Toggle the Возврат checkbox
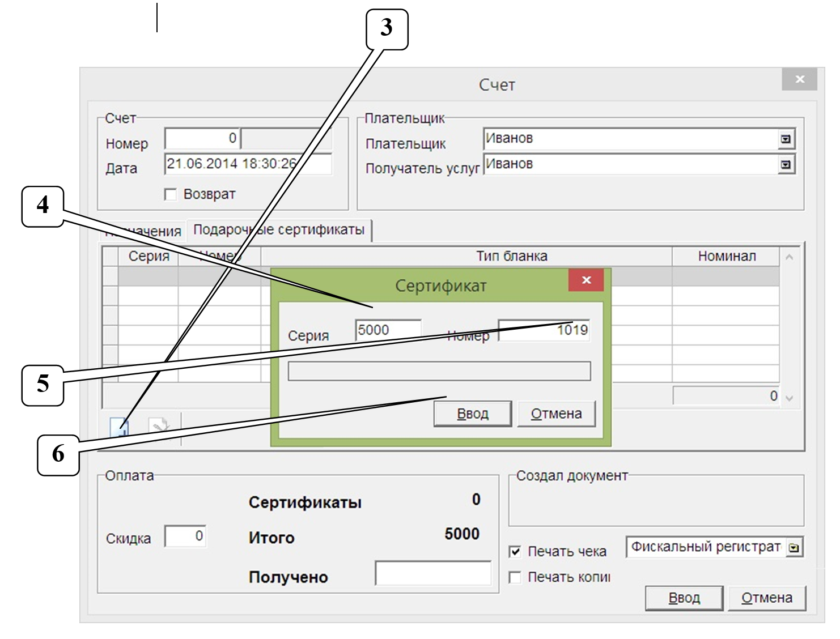Image resolution: width=840 pixels, height=639 pixels. coord(170,195)
